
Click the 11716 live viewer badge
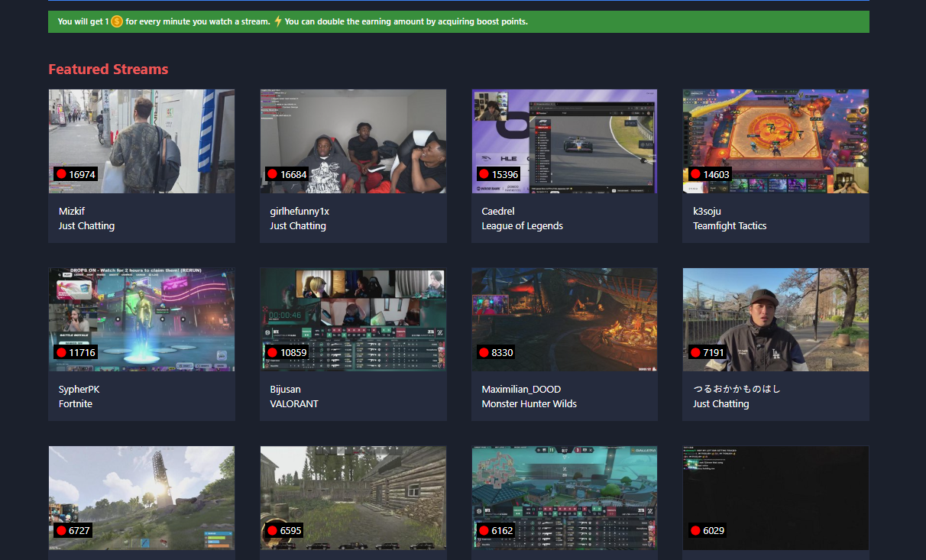point(76,352)
